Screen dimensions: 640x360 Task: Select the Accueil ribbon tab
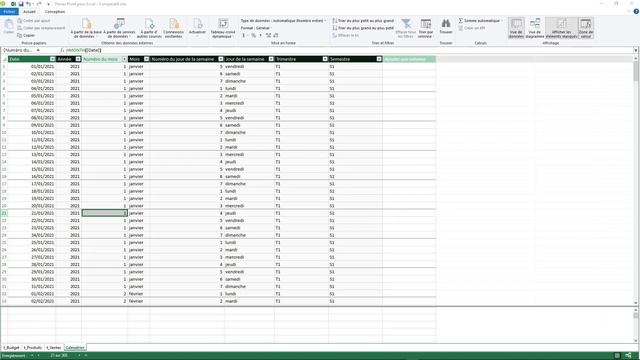tap(29, 11)
